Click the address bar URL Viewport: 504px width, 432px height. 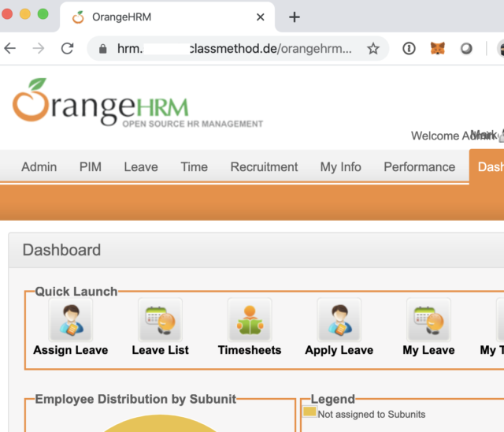click(235, 49)
